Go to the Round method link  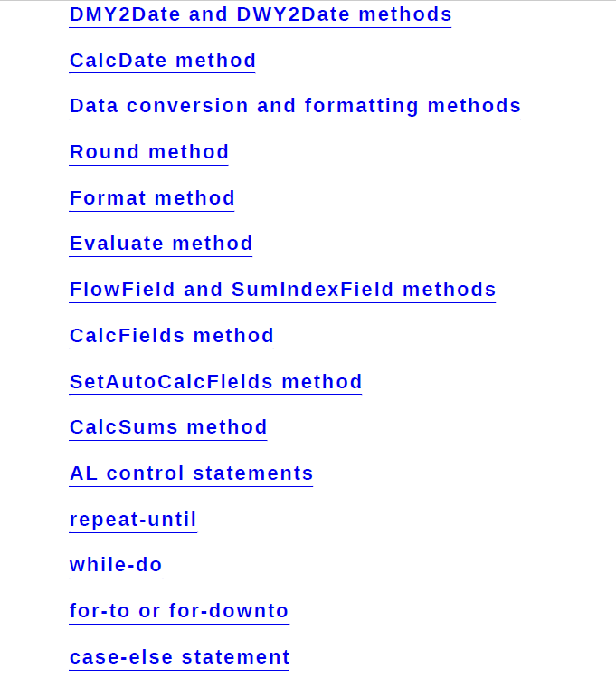(148, 152)
